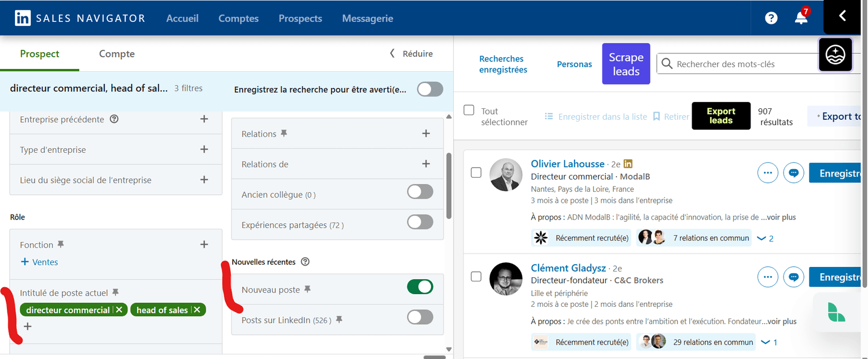Image resolution: width=868 pixels, height=359 pixels.
Task: Open the Personas link
Action: coord(575,64)
